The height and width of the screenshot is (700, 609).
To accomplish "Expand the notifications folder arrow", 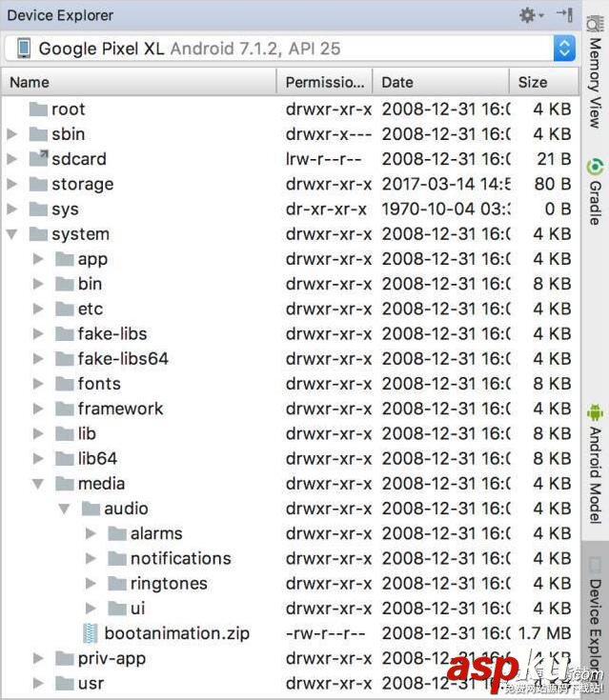I will (91, 558).
